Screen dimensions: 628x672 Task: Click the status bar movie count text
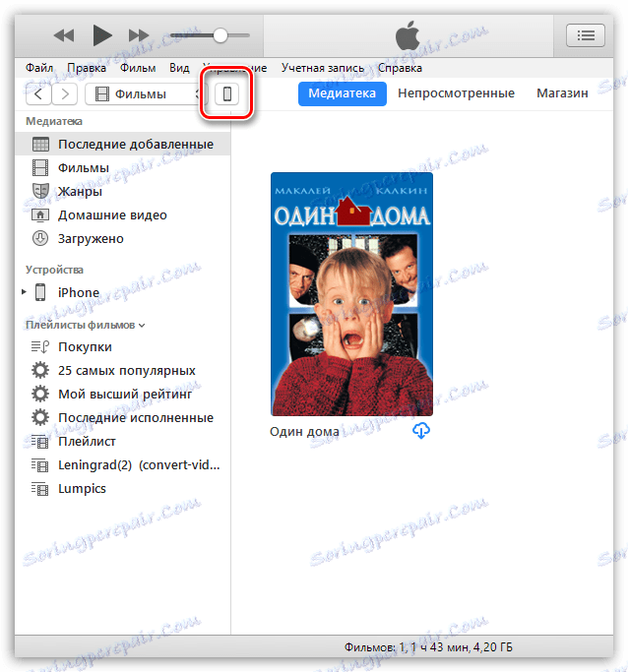coord(428,646)
